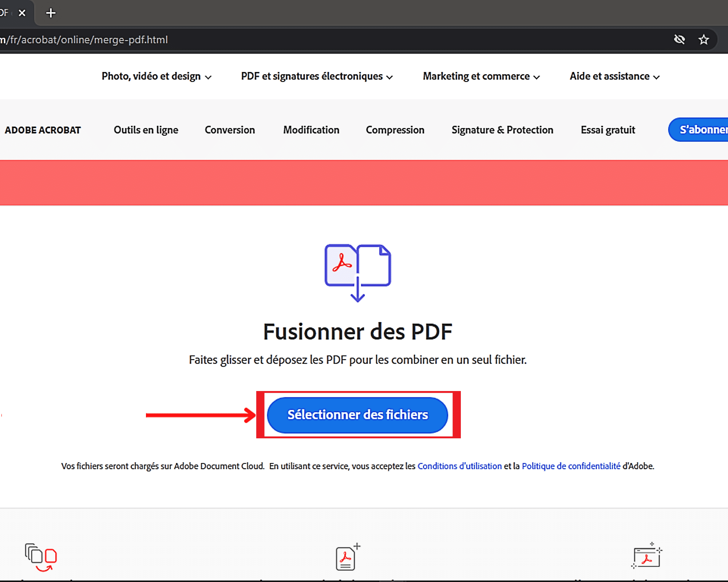Viewport: 728px width, 582px height.
Task: Open Politique de confidentialité link
Action: tap(571, 466)
